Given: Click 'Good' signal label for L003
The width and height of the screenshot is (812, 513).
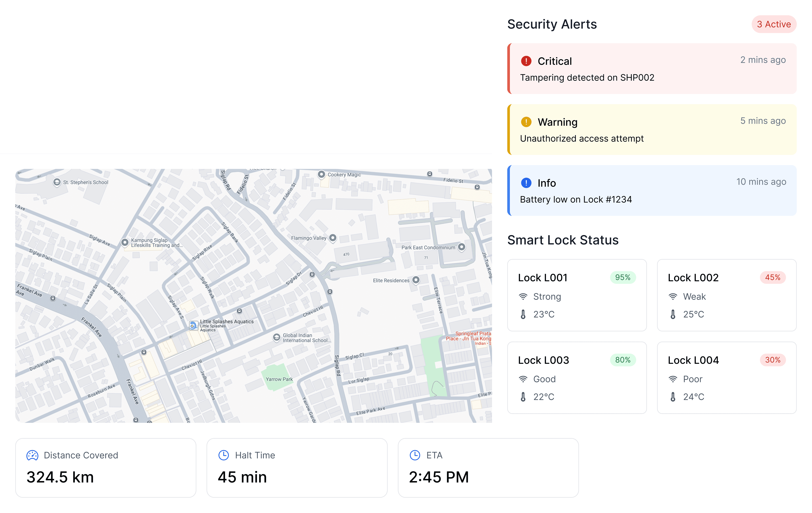Looking at the screenshot, I should click(544, 379).
